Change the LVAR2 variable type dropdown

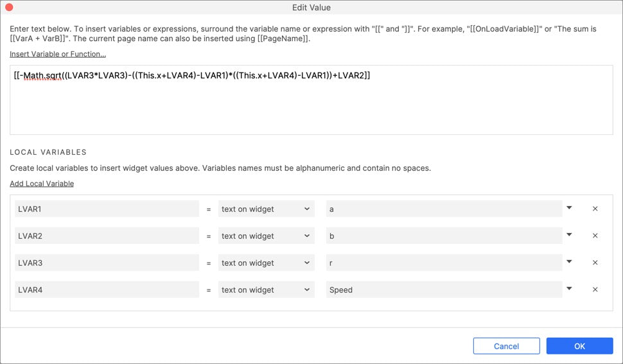click(x=266, y=236)
